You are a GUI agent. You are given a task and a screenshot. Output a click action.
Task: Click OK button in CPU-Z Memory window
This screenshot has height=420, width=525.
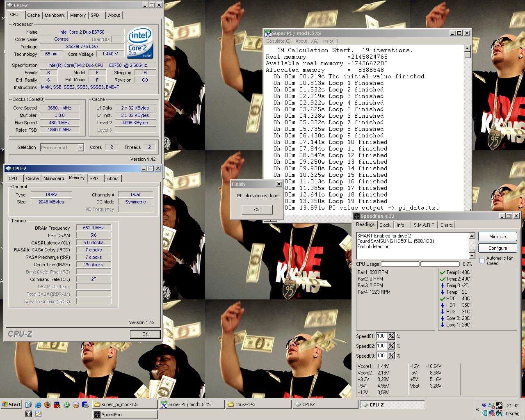click(x=145, y=334)
